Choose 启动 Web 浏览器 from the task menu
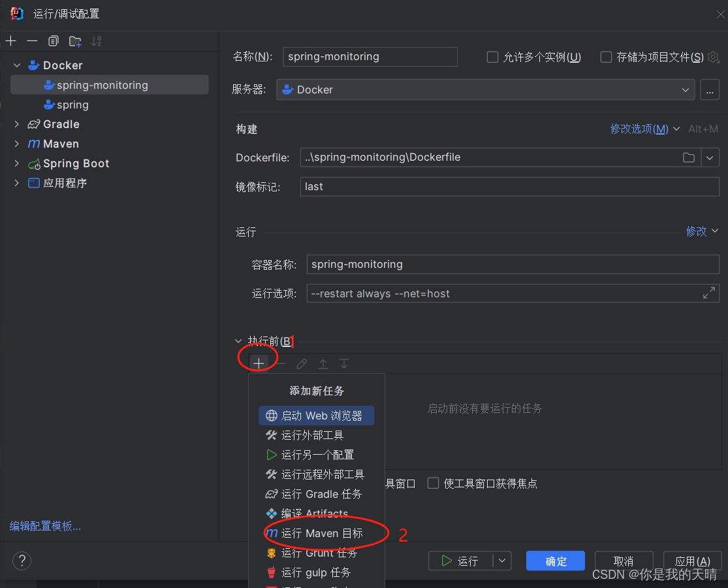Image resolution: width=728 pixels, height=588 pixels. click(x=317, y=416)
